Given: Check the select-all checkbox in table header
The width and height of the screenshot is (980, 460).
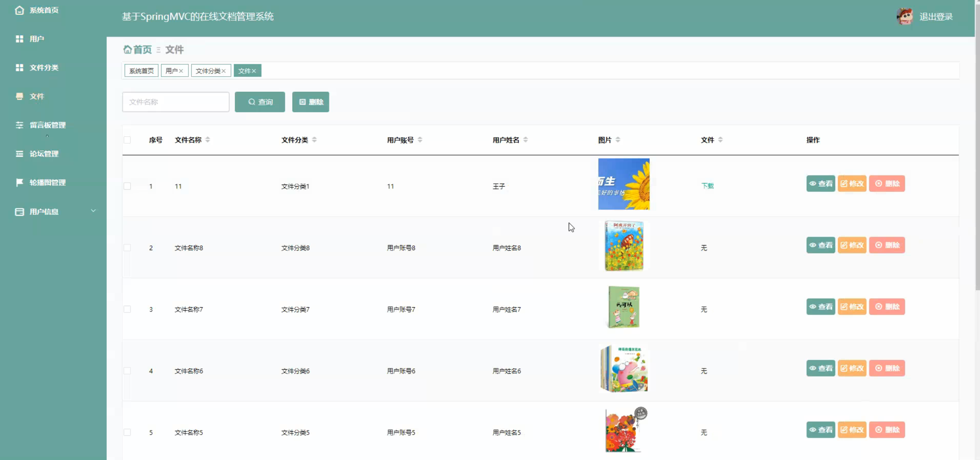Looking at the screenshot, I should [127, 140].
